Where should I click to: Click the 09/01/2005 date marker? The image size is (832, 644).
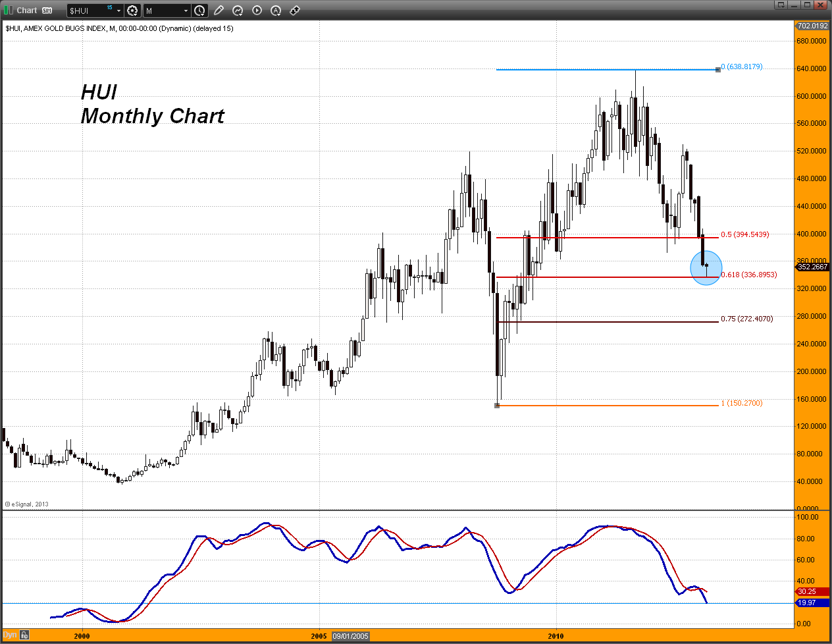(350, 636)
